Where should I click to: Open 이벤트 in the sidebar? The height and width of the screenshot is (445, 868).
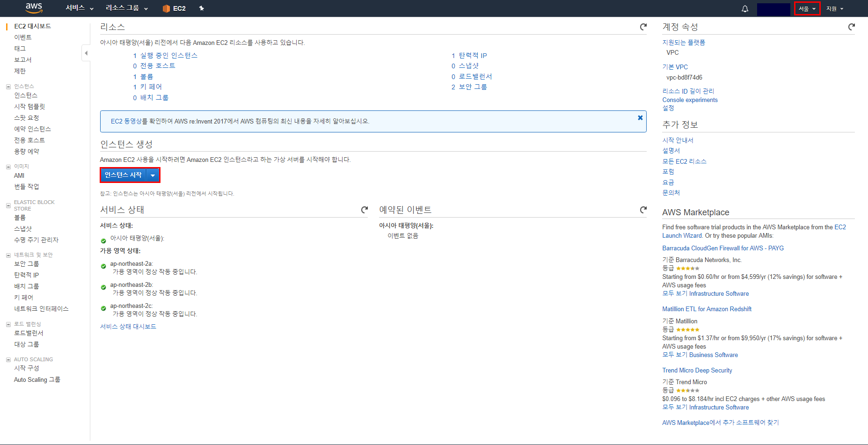pyautogui.click(x=23, y=37)
